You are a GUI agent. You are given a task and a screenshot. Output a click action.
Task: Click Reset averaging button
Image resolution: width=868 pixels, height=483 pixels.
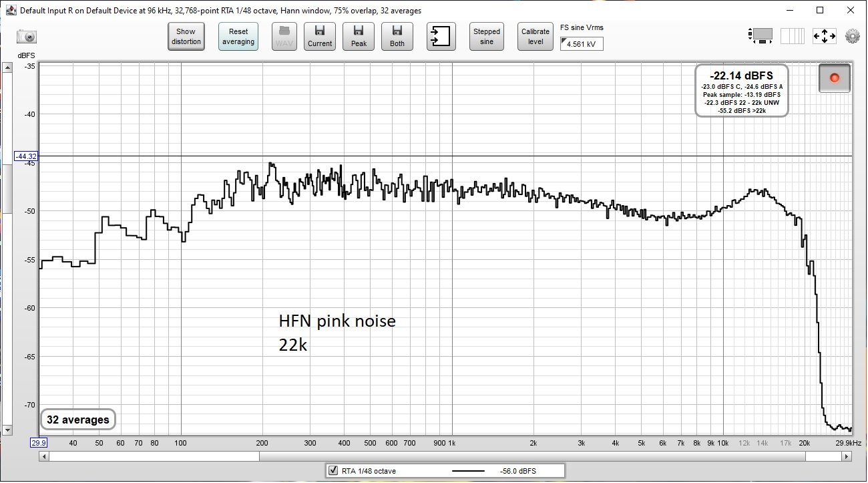(238, 36)
